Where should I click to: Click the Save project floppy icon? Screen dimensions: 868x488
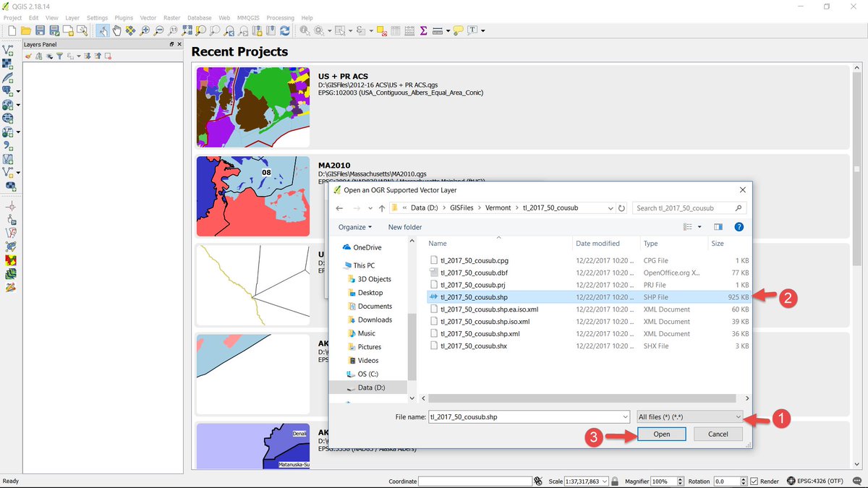point(40,30)
